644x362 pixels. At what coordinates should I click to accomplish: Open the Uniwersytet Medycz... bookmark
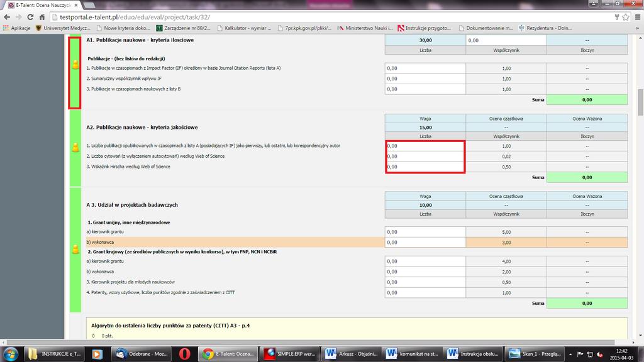tap(63, 28)
